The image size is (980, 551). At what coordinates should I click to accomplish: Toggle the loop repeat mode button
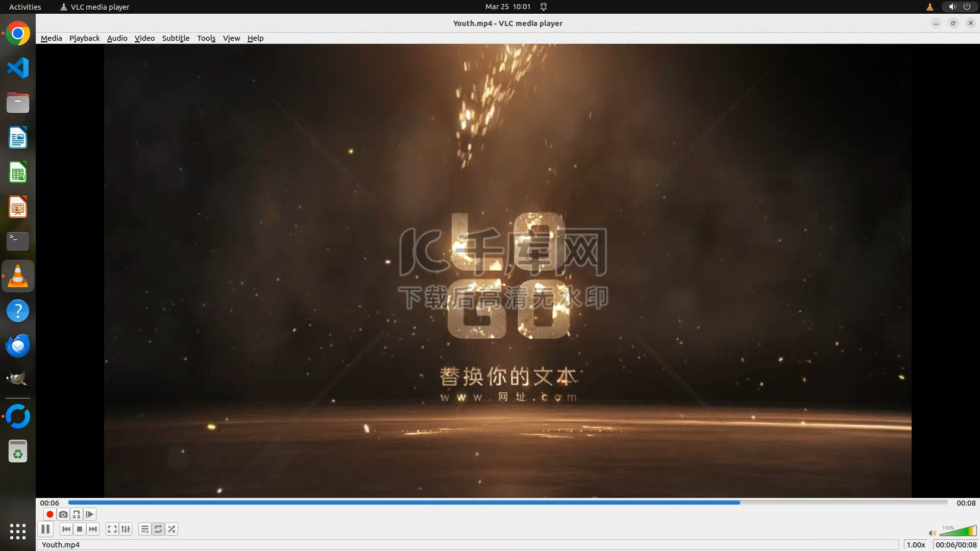point(158,529)
